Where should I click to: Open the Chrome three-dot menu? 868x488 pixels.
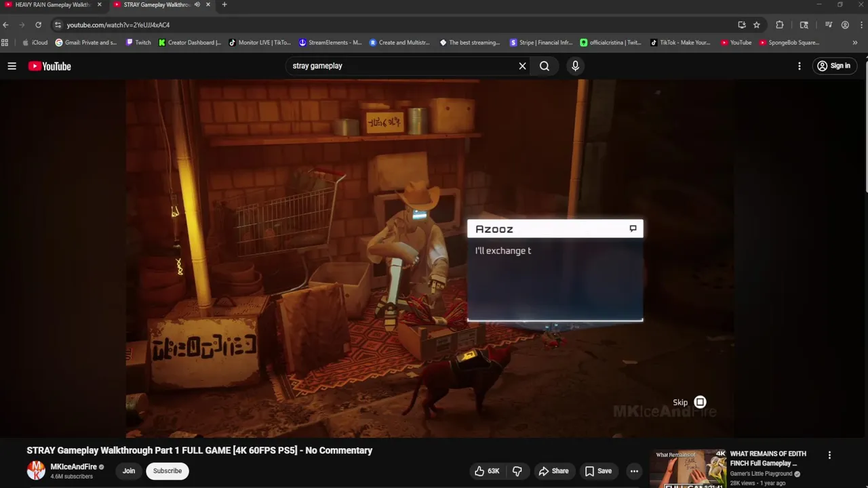tap(860, 25)
